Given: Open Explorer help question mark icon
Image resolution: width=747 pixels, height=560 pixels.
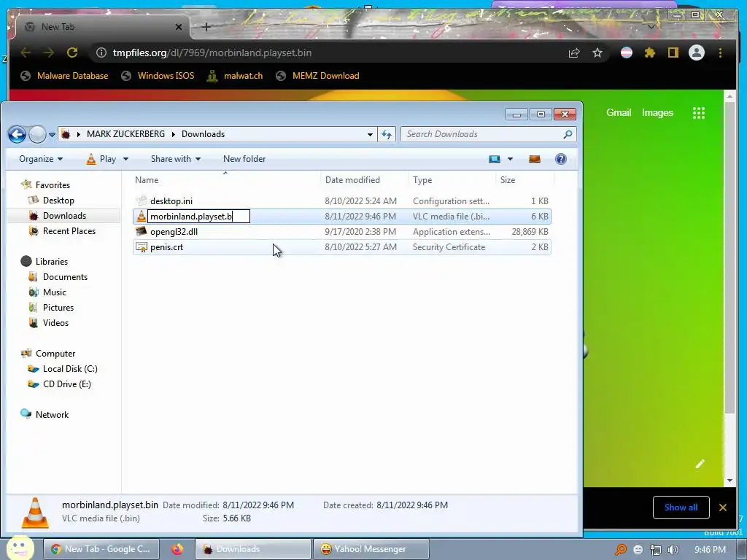Looking at the screenshot, I should click(561, 159).
